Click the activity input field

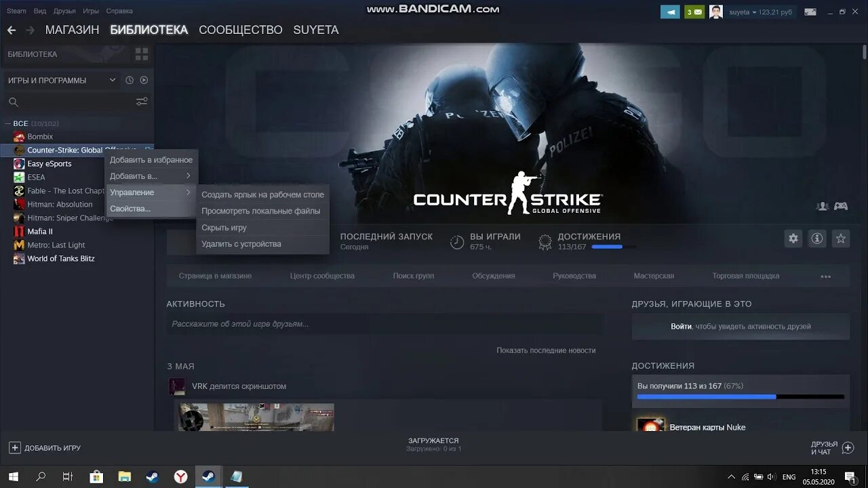[x=384, y=324]
